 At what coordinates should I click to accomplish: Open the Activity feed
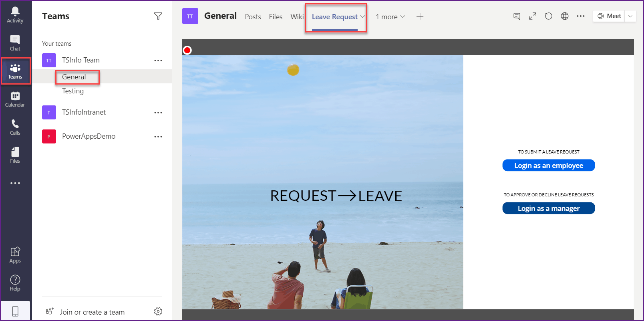click(15, 15)
